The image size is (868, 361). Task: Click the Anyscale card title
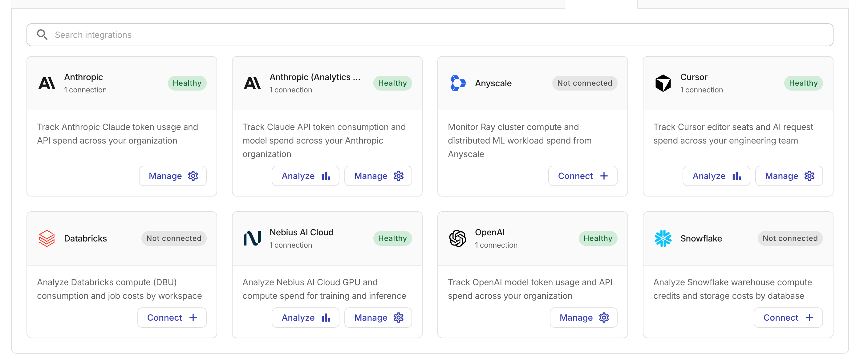click(493, 83)
